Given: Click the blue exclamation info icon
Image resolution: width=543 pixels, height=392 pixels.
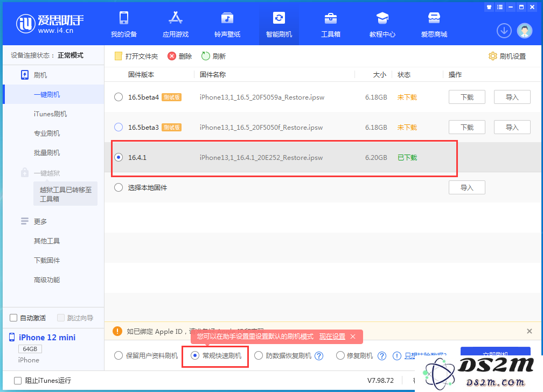Looking at the screenshot, I should pyautogui.click(x=397, y=356).
